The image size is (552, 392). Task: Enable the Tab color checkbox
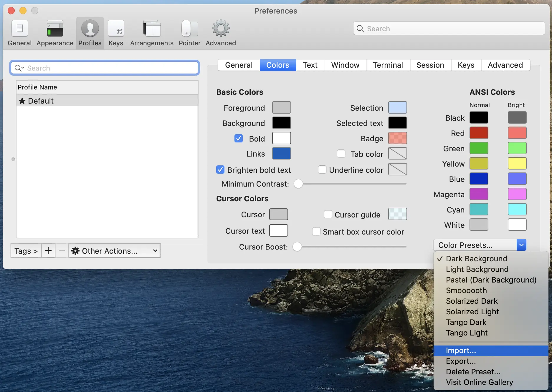(341, 154)
